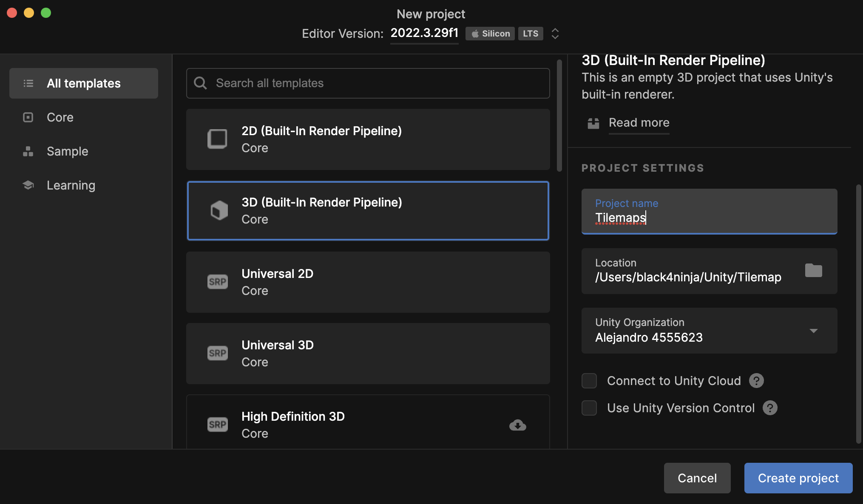863x504 pixels.
Task: Enable Connect to Unity Cloud checkbox
Action: click(589, 381)
